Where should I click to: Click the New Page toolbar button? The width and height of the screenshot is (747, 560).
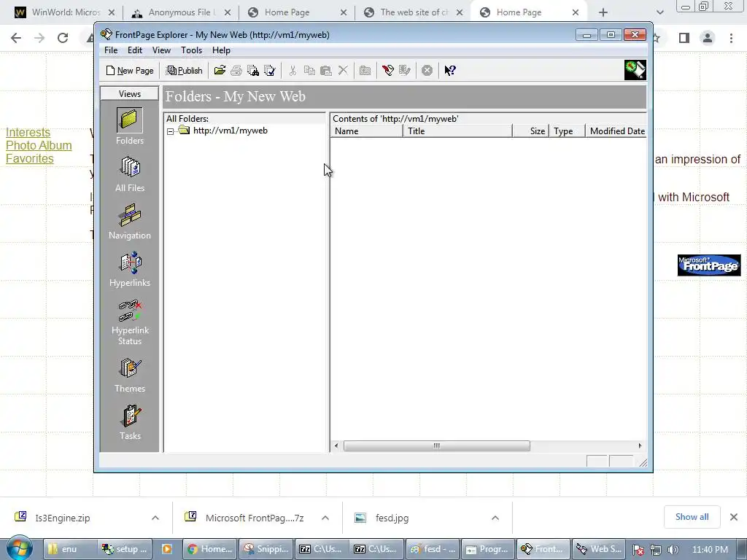click(x=130, y=71)
